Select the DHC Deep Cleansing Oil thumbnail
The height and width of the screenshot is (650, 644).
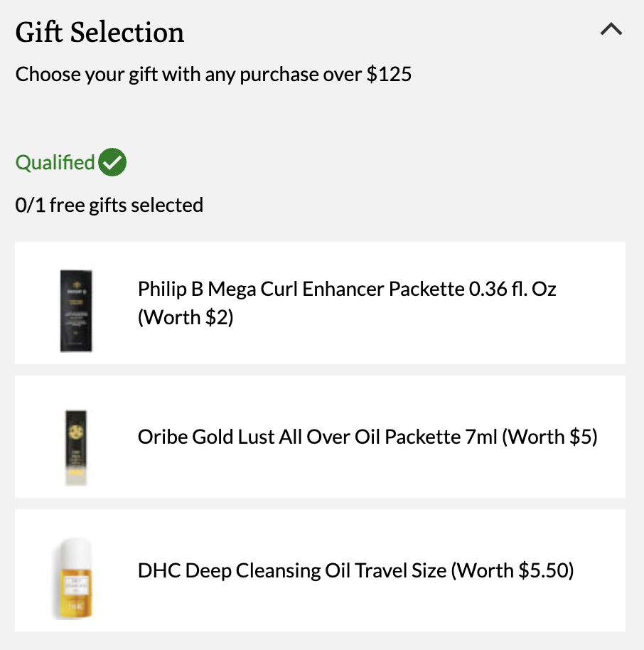click(x=73, y=579)
